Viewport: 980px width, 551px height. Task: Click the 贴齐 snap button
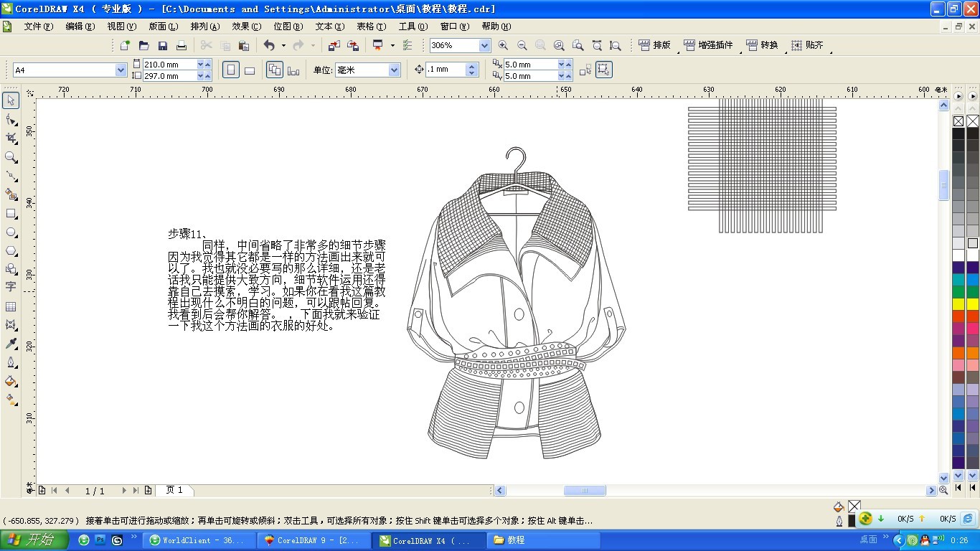pos(807,45)
